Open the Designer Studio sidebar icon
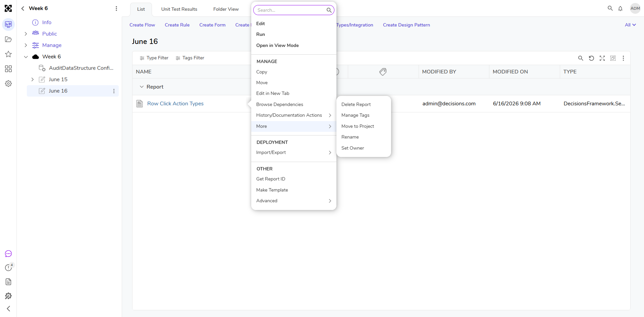The width and height of the screenshot is (644, 317). point(8,24)
